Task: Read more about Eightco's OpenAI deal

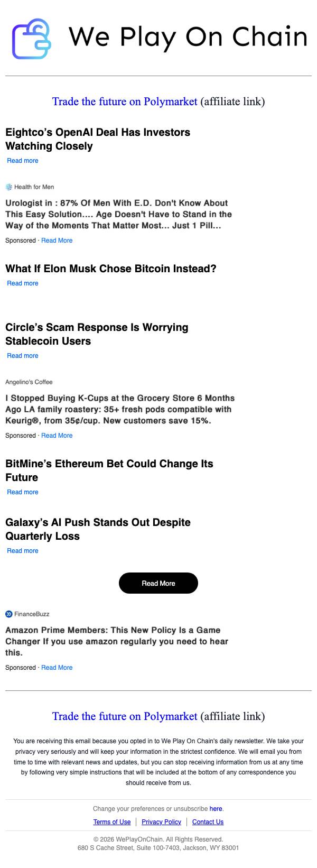Action: pos(23,161)
